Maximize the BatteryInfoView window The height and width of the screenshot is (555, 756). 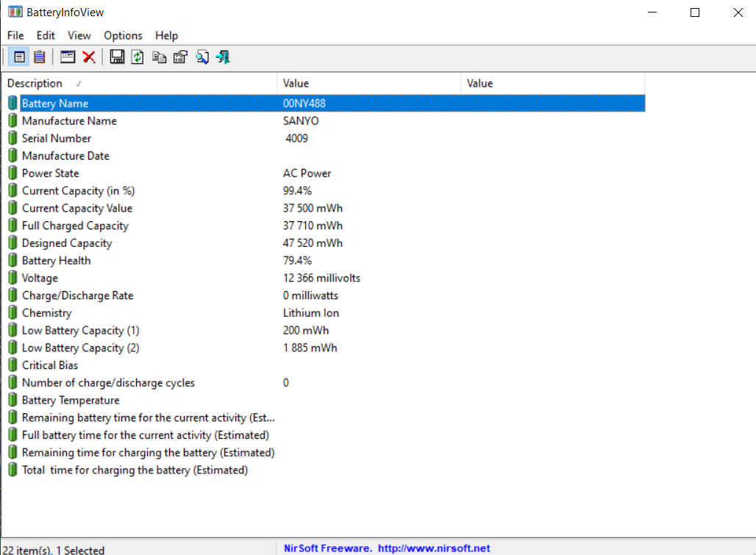pos(695,12)
